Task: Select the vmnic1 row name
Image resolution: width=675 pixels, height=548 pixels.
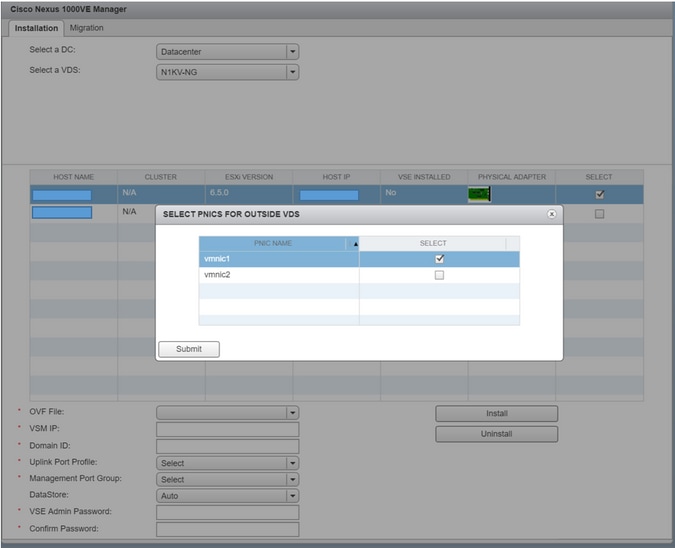Action: coord(217,259)
